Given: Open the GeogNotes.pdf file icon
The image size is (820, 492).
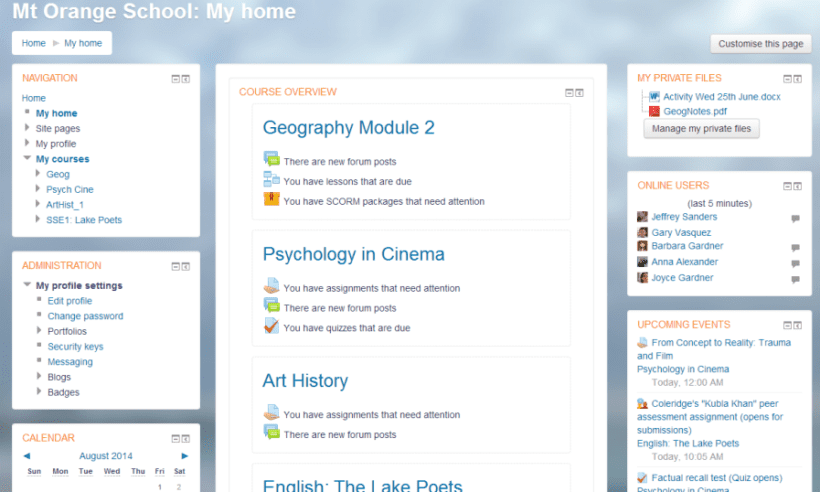Looking at the screenshot, I should click(x=654, y=111).
